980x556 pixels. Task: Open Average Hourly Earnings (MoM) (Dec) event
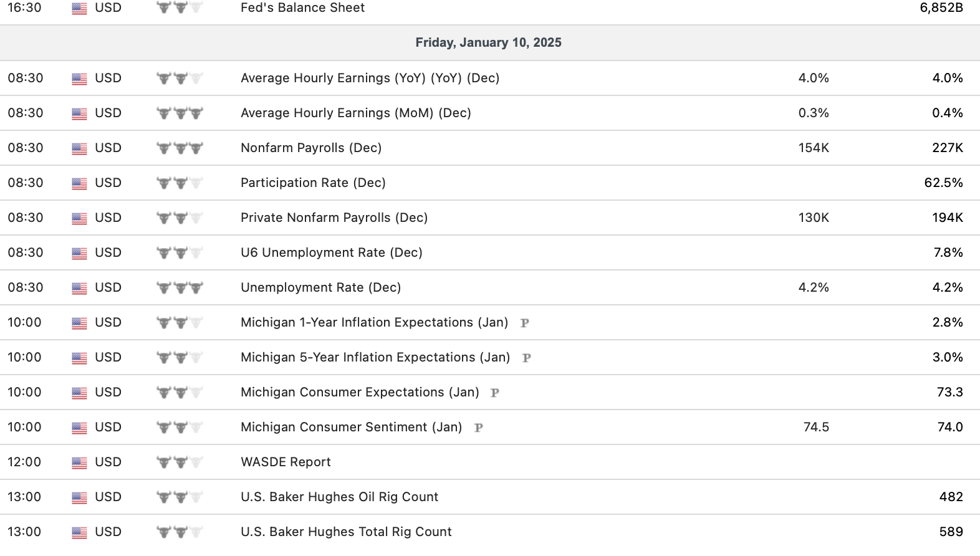click(355, 113)
